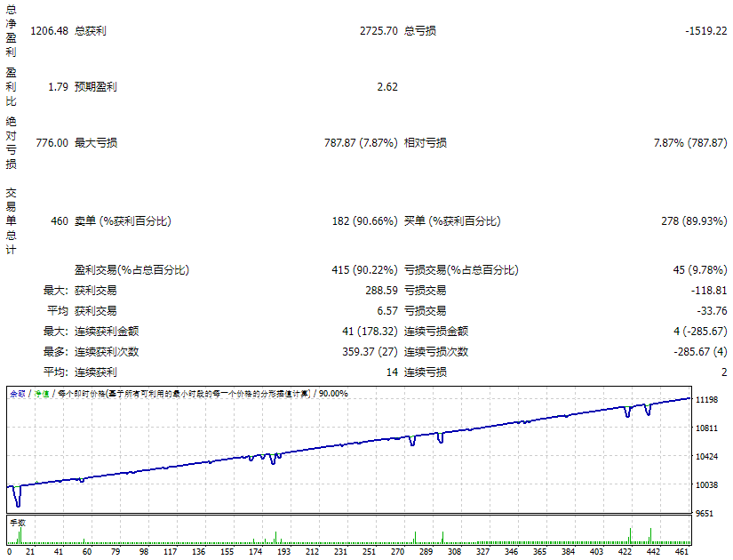This screenshot has height=560, width=733.
Task: Select the profit factor value 1.79
Action: (58, 87)
